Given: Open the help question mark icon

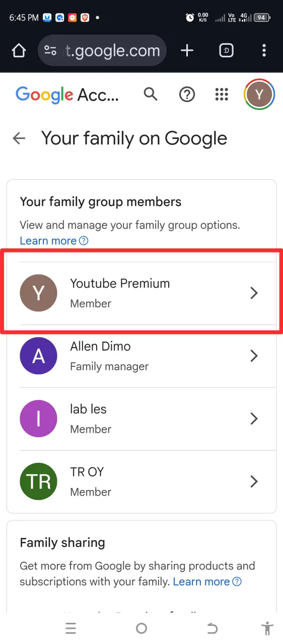Looking at the screenshot, I should 187,94.
